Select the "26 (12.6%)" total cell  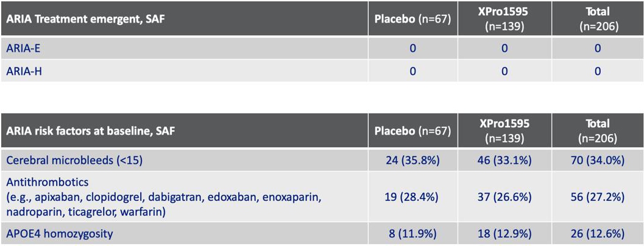coord(597,234)
